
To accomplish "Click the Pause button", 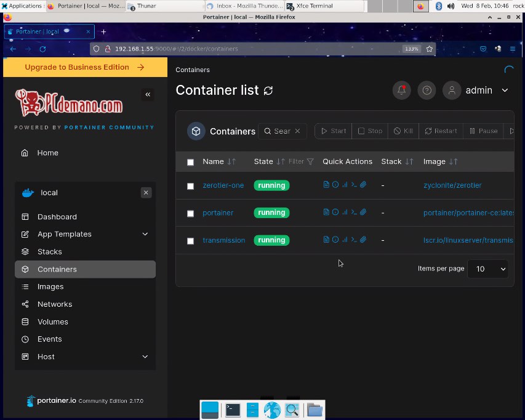I will pos(484,131).
